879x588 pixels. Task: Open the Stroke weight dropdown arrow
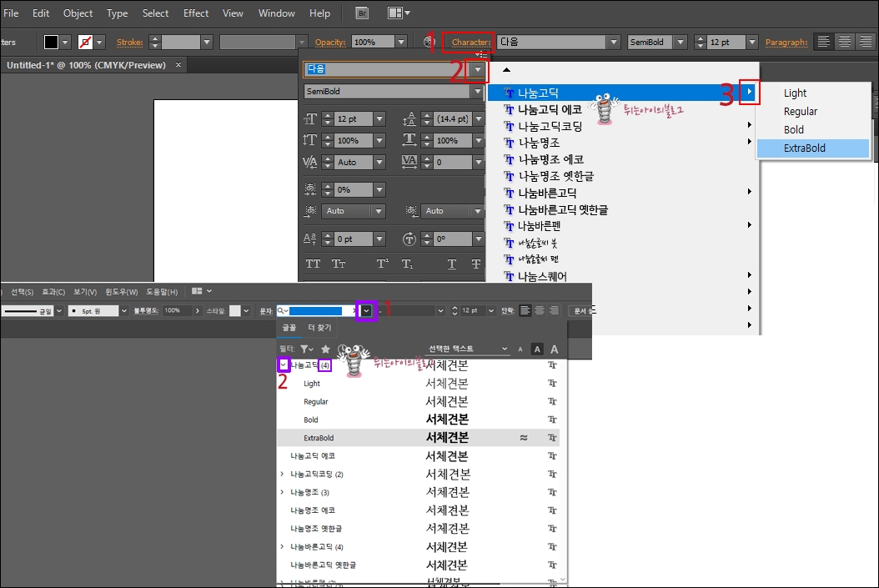pos(207,42)
